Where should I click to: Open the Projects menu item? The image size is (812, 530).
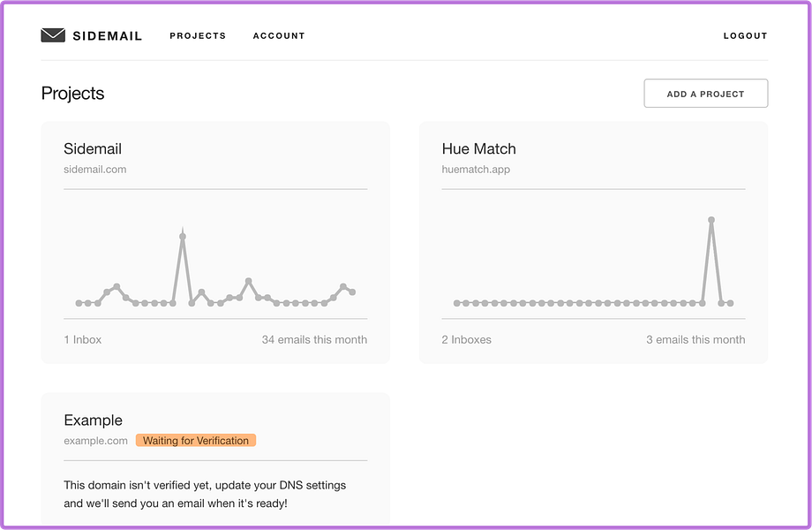point(198,36)
